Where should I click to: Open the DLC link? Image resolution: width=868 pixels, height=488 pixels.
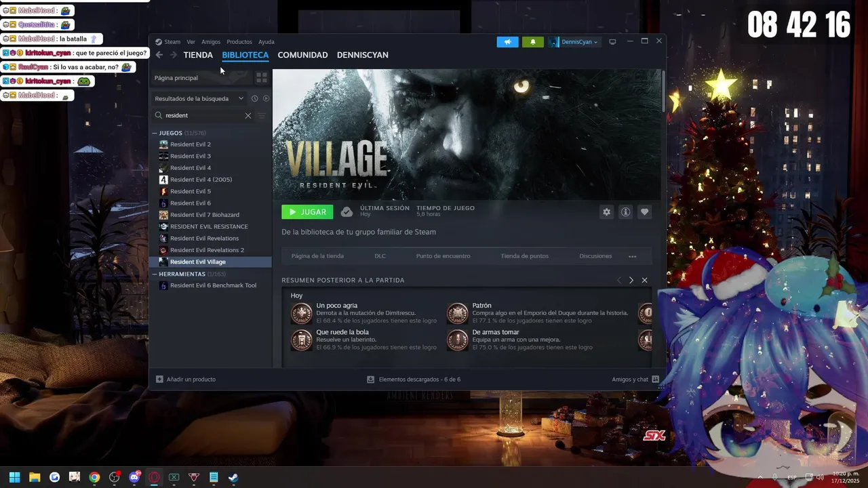[380, 256]
